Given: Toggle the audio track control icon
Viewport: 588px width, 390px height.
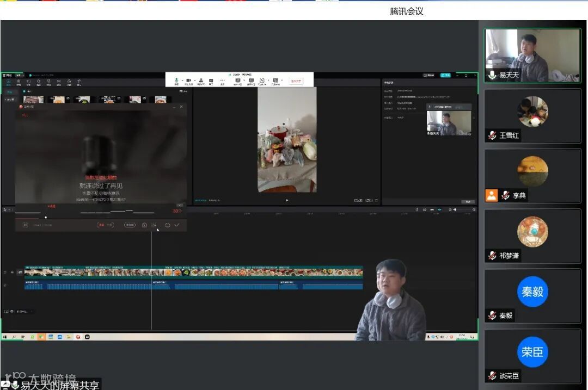Looking at the screenshot, I should pos(5,285).
